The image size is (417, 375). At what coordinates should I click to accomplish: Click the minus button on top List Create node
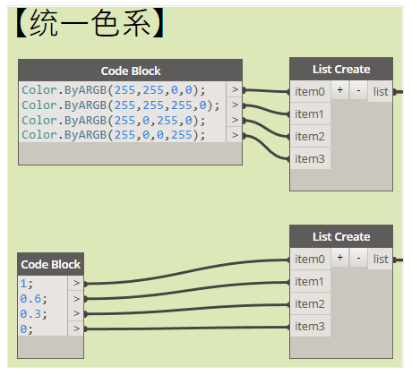(358, 90)
